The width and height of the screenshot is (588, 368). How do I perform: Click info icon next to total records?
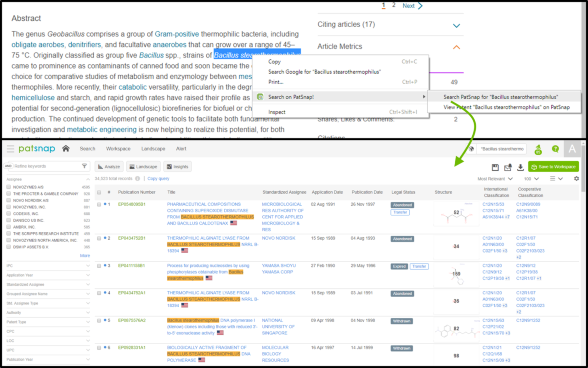[137, 178]
